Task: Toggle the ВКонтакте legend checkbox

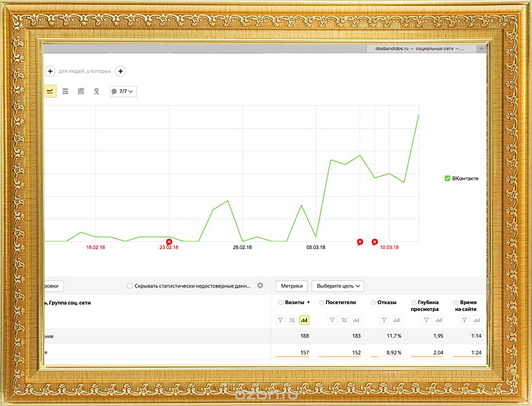Action: tap(447, 178)
